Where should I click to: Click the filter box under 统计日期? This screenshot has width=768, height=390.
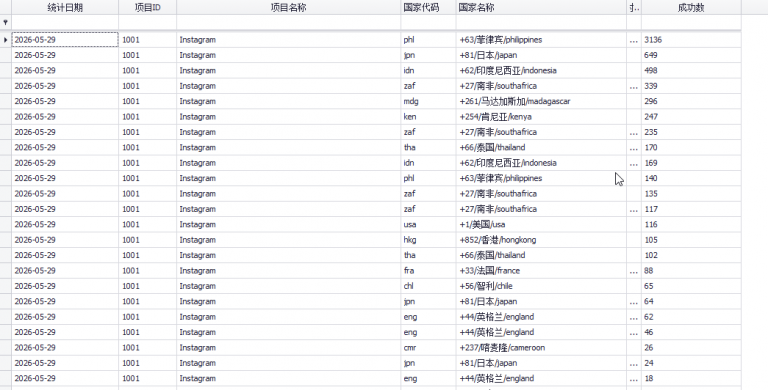click(x=65, y=23)
